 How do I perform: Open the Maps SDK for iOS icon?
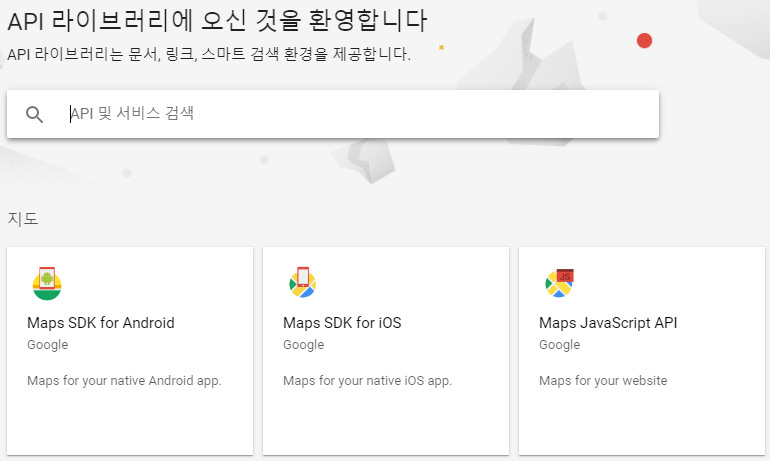click(x=302, y=282)
